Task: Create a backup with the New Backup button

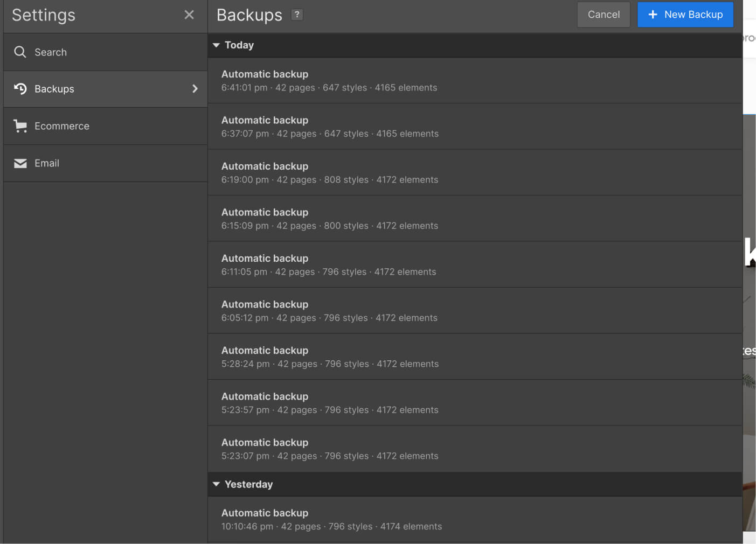Action: 685,15
